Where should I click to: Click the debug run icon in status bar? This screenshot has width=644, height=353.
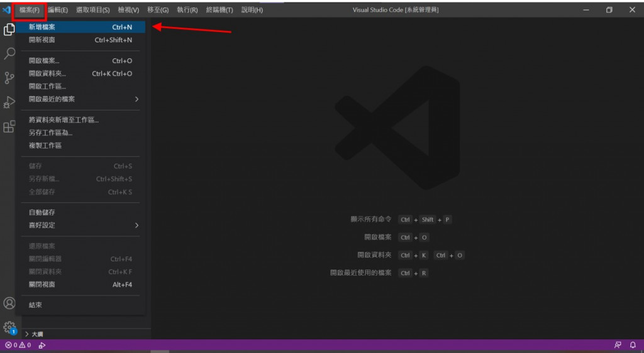pos(42,345)
